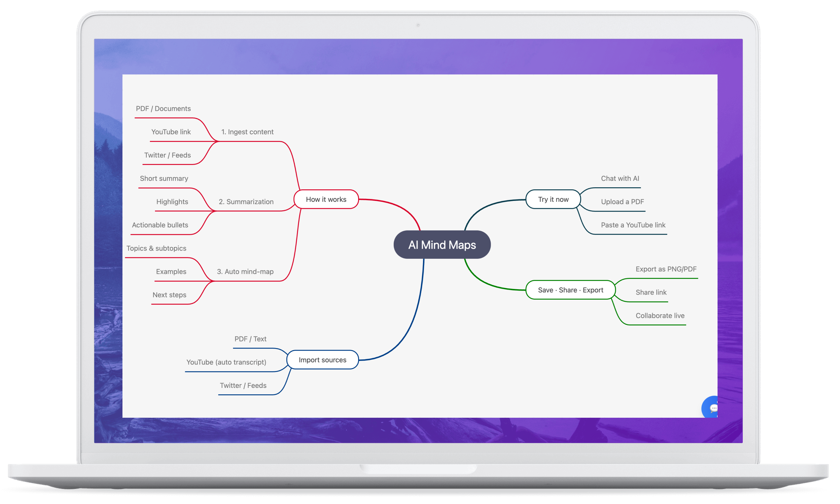840x504 pixels.
Task: Select Paste a YouTube link node
Action: coord(633,225)
